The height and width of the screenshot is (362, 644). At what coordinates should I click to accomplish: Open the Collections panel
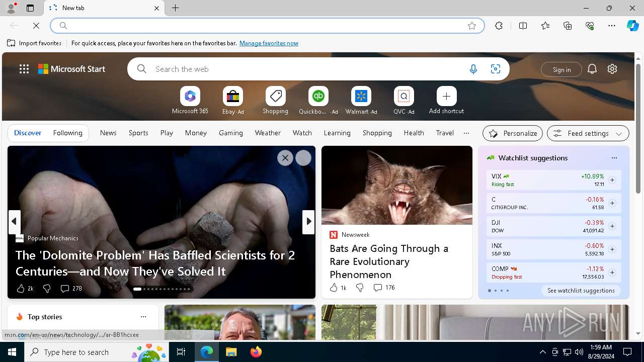click(x=568, y=26)
